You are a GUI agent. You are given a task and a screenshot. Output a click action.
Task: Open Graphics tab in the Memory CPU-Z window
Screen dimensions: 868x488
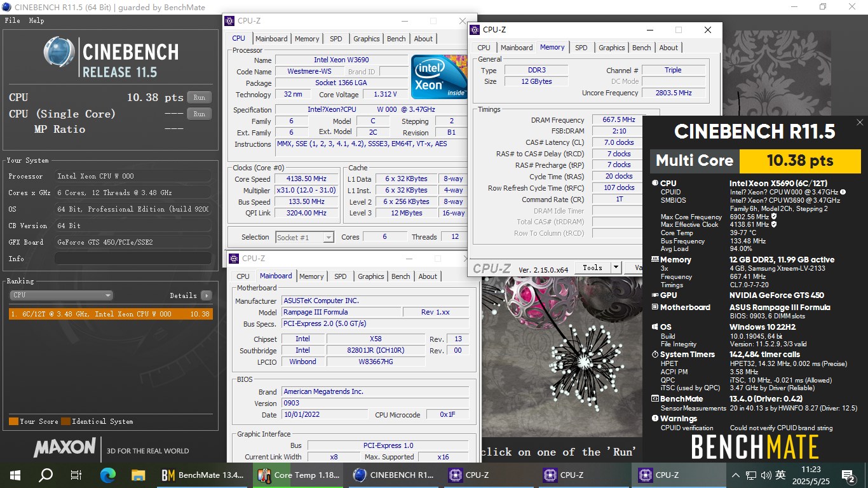612,48
